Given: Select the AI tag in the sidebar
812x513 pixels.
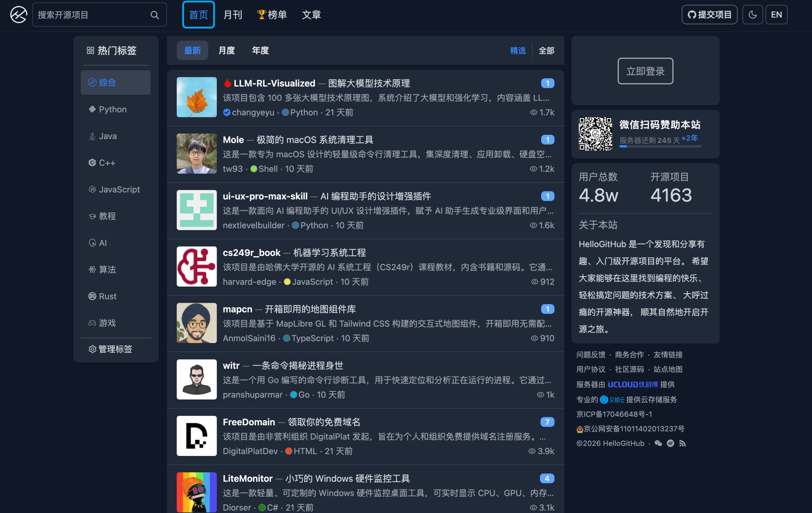Looking at the screenshot, I should click(x=102, y=243).
